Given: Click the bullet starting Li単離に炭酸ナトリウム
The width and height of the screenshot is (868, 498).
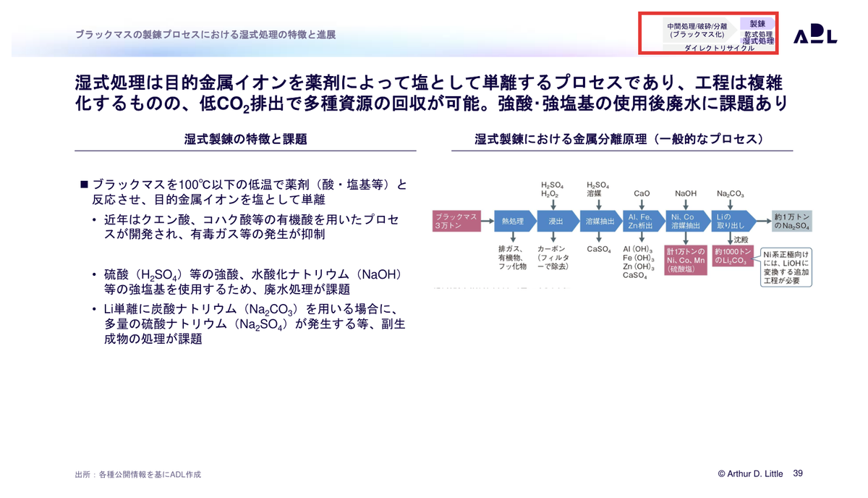Looking at the screenshot, I should click(x=249, y=324).
